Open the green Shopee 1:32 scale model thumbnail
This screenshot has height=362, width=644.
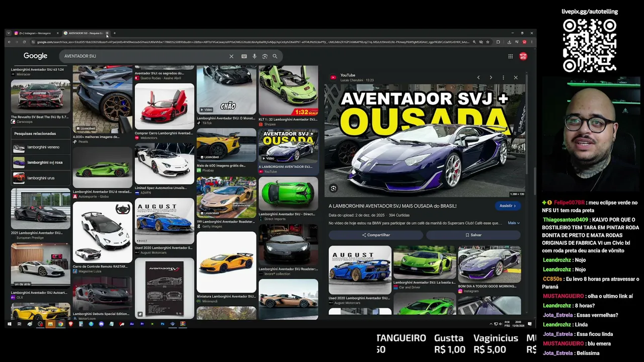click(288, 91)
